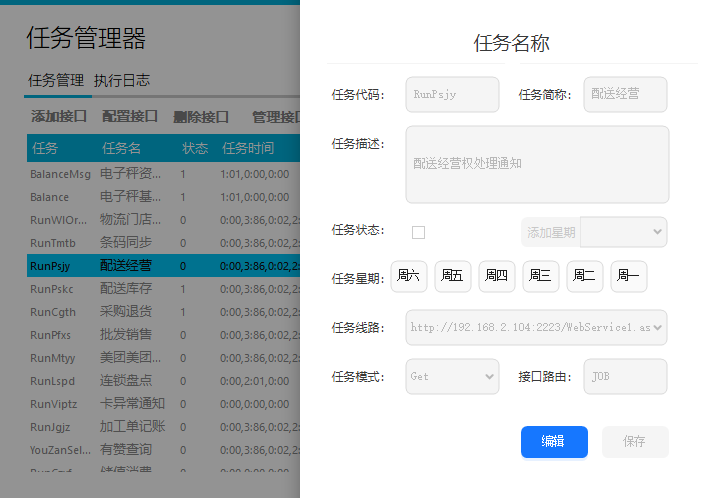Expand the 任务线路 URL dropdown
This screenshot has width=725, height=498.
pyautogui.click(x=536, y=327)
